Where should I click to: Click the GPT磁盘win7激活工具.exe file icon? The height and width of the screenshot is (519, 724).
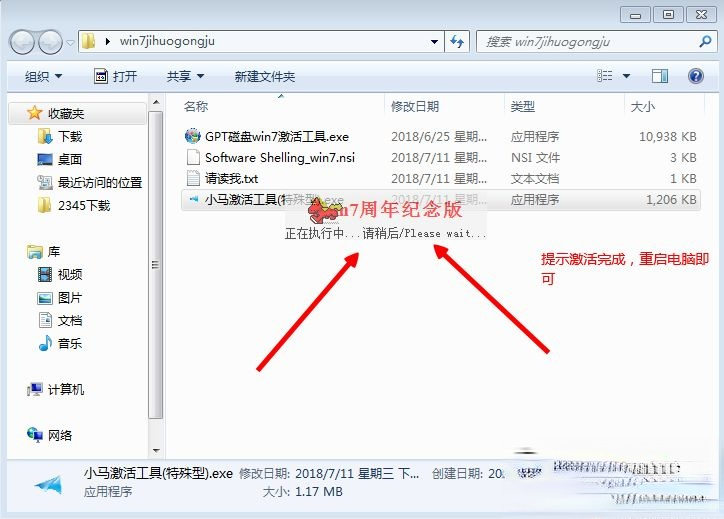(193, 136)
